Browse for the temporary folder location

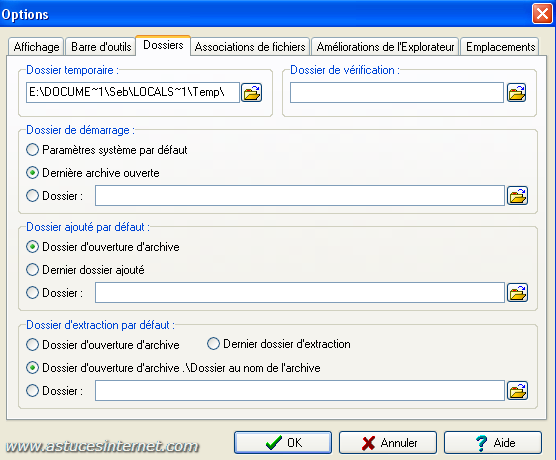click(x=251, y=93)
